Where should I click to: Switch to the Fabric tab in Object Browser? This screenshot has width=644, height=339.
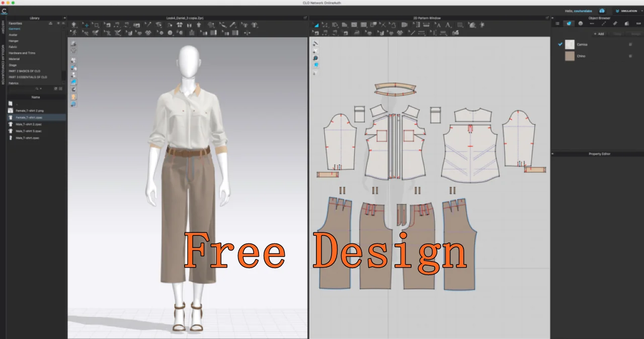tap(569, 24)
